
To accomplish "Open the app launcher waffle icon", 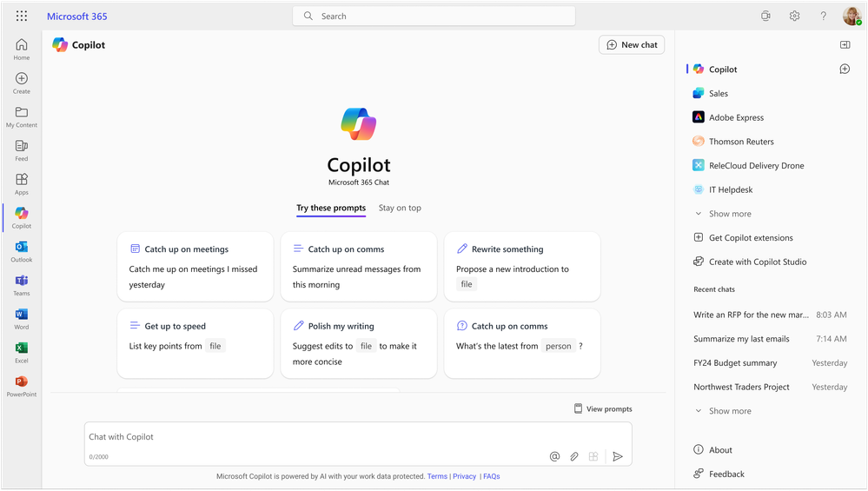I will (x=22, y=16).
